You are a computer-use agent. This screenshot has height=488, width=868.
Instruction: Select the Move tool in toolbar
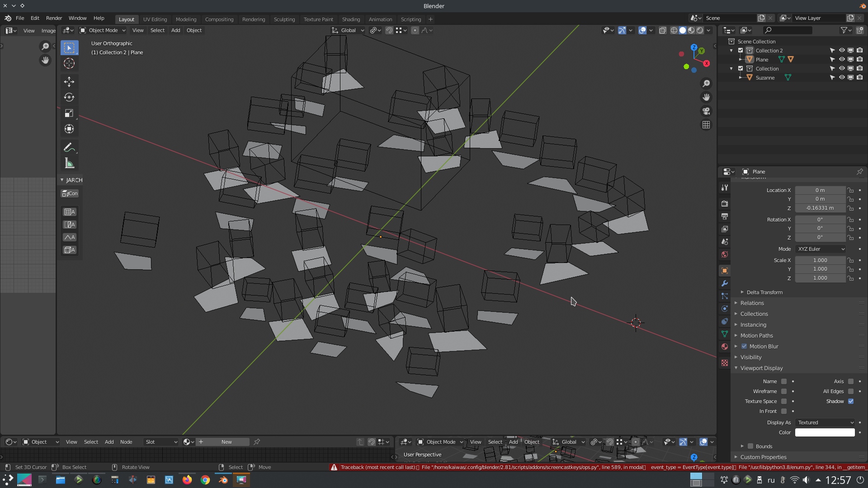tap(69, 80)
